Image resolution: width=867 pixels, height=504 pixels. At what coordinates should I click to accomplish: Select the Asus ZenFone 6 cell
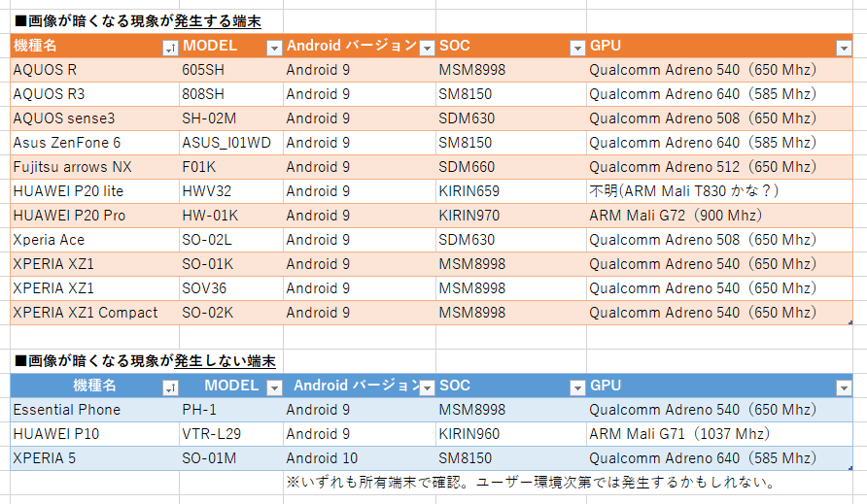pos(94,143)
